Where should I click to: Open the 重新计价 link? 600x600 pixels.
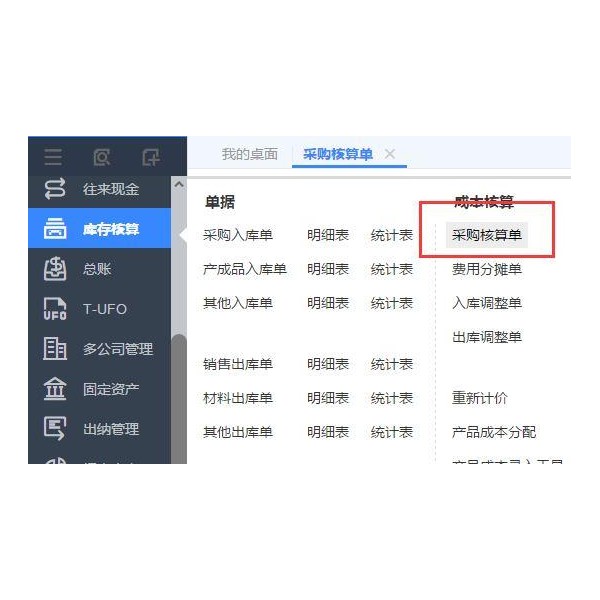click(480, 398)
